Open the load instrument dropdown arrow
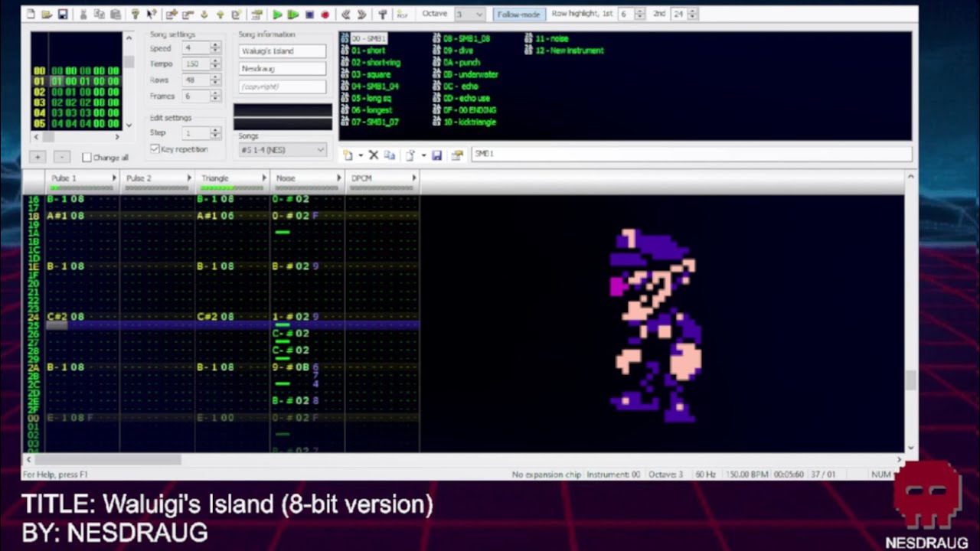This screenshot has width=980, height=551. coord(423,155)
